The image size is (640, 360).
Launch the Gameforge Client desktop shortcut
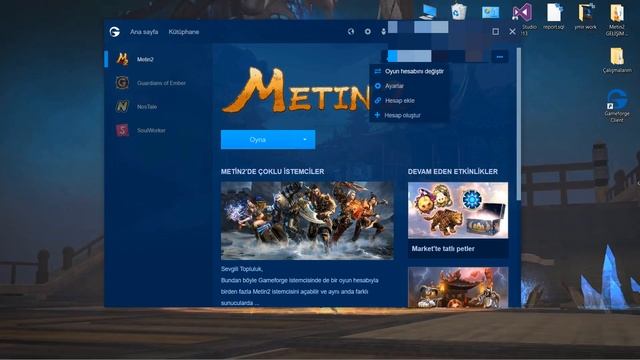coord(617,106)
